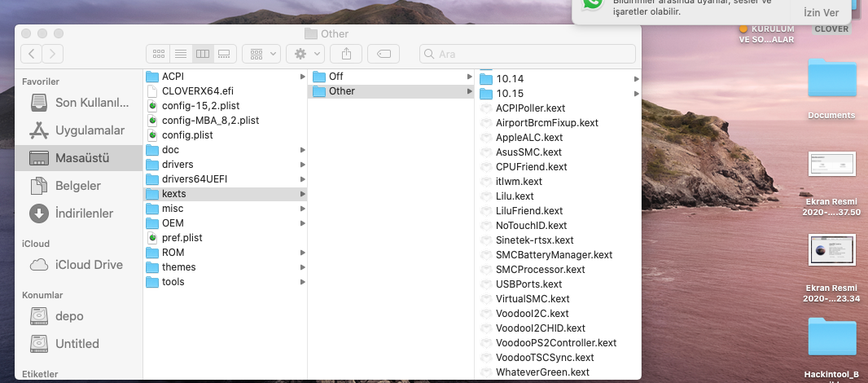Click the Share toolbar icon
868x383 pixels.
pos(346,54)
